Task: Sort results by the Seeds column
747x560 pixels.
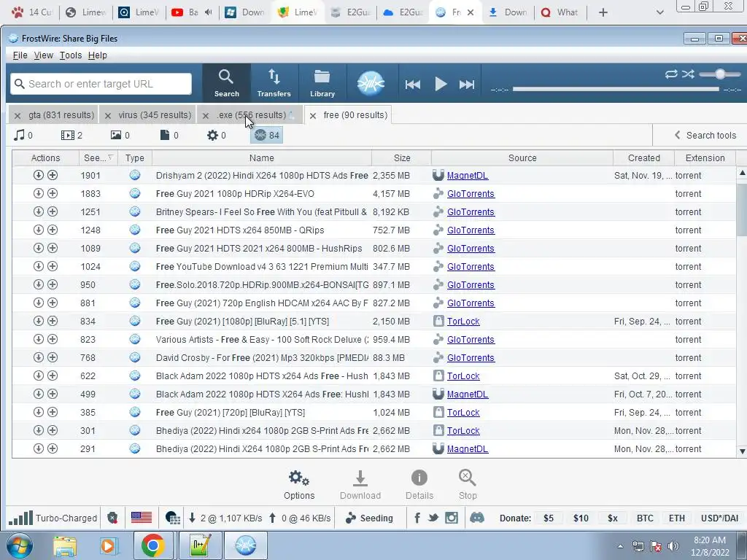Action: point(98,158)
